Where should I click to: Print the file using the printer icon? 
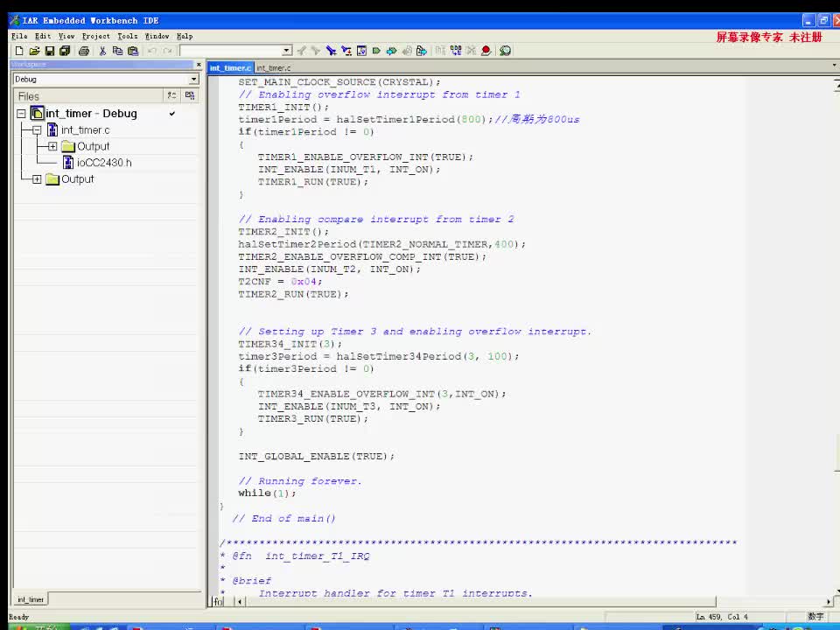[84, 51]
